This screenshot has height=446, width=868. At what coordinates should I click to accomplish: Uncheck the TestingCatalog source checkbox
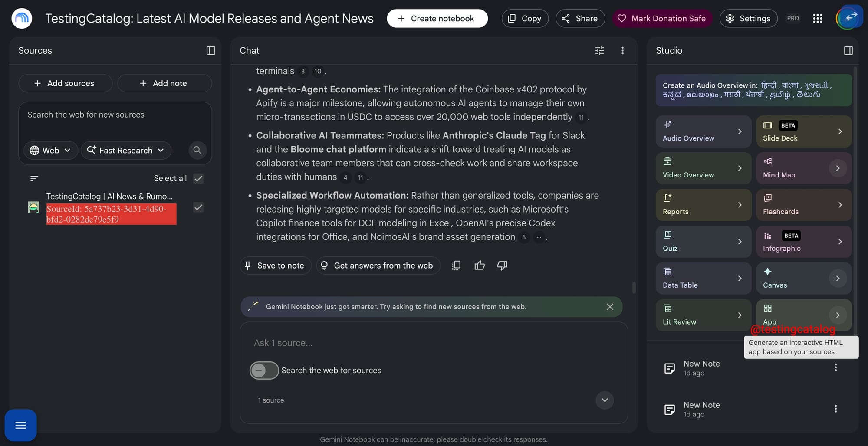point(198,207)
